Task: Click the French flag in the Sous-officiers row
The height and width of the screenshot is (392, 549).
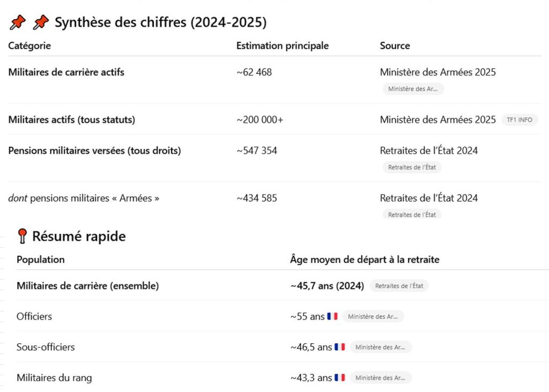Action: (x=339, y=347)
